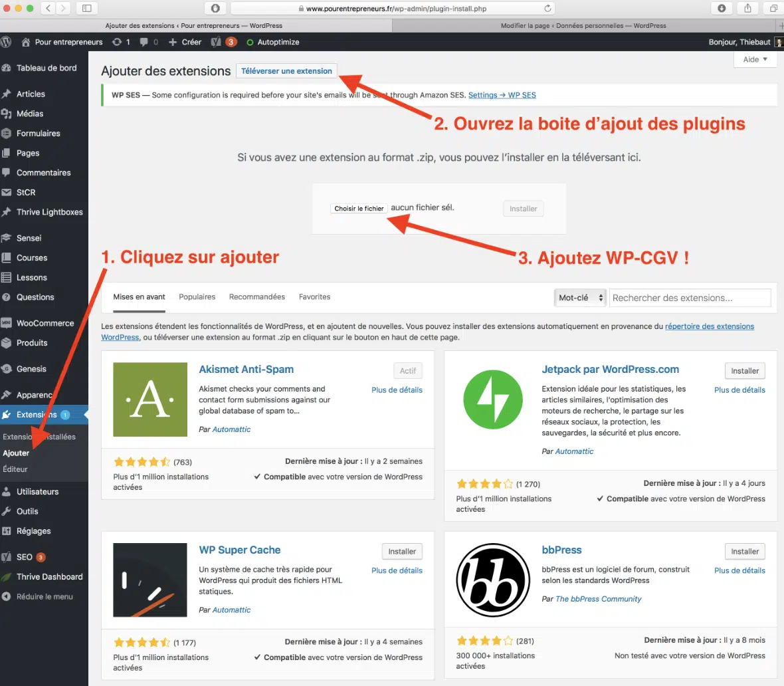
Task: Click the Autoptimize status circle icon
Action: point(250,43)
